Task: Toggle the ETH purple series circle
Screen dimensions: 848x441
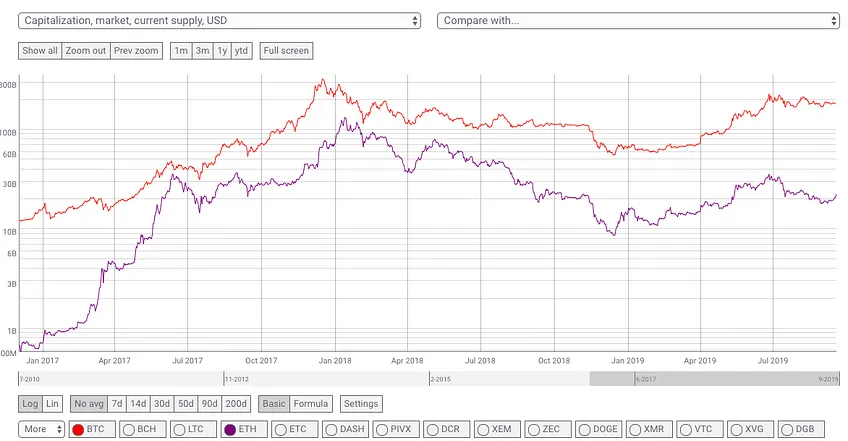Action: click(x=230, y=430)
